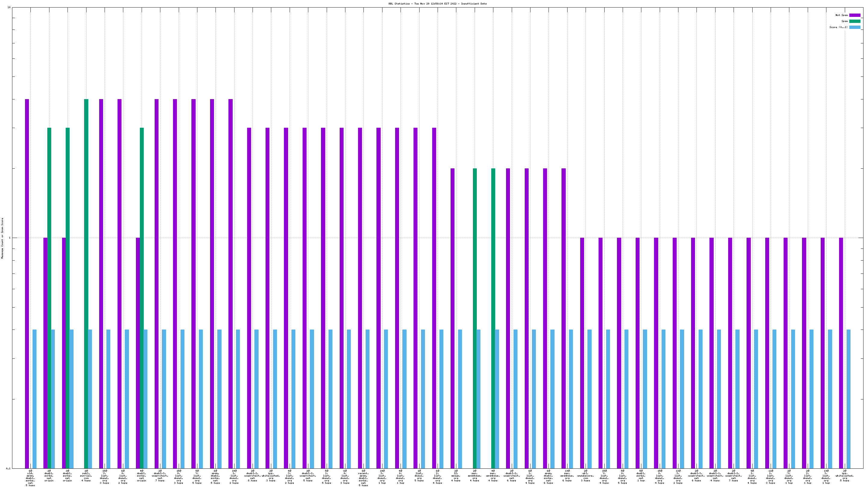Click the 'Message Count or Spam Score' axis label
The width and height of the screenshot is (868, 488).
[x=2, y=238]
